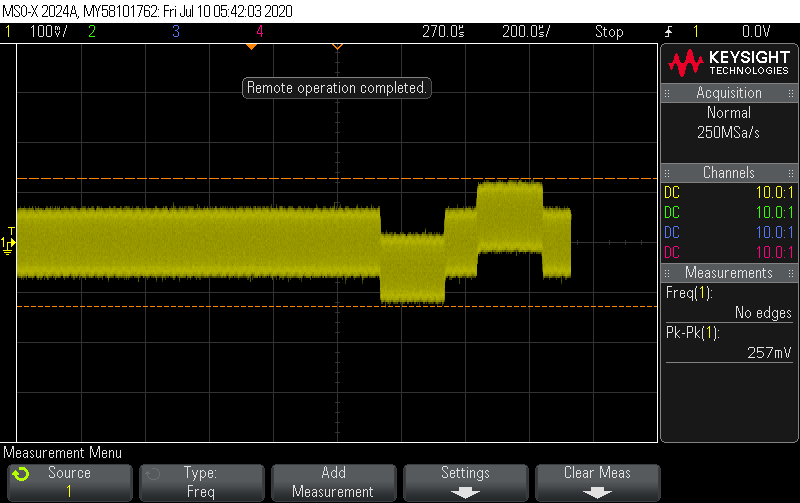Click the hollow orange time reference marker
800x503 pixels.
click(x=337, y=46)
